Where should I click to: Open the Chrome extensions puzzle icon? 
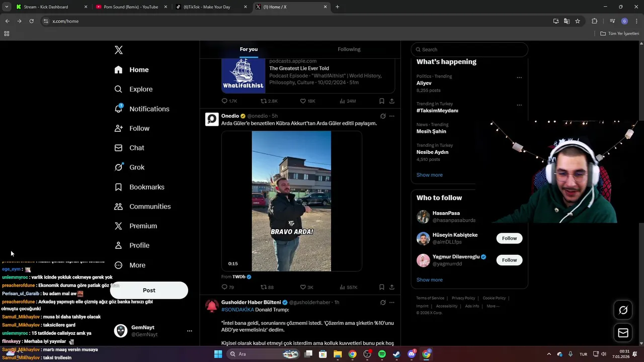(x=594, y=21)
